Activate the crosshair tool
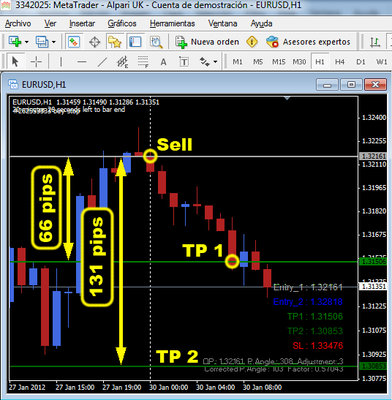392x400 pixels. (36, 62)
